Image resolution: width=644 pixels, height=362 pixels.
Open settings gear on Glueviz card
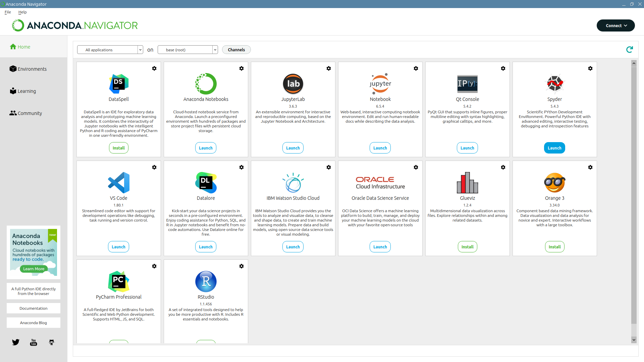point(503,167)
